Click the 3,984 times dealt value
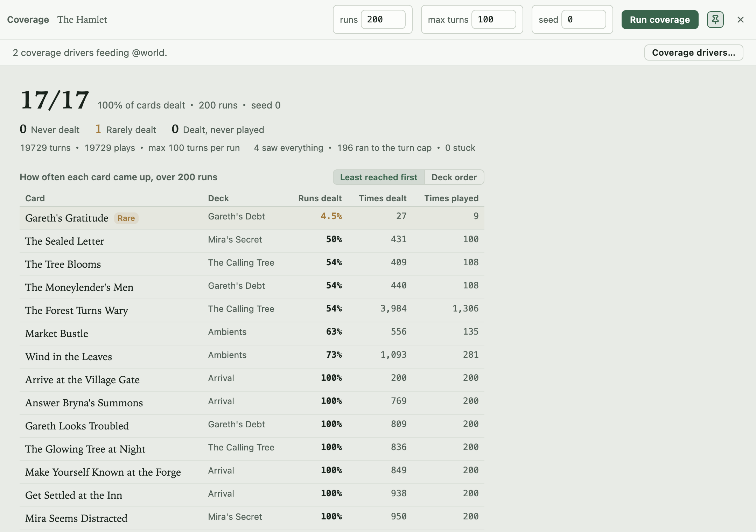The height and width of the screenshot is (532, 756). (393, 308)
